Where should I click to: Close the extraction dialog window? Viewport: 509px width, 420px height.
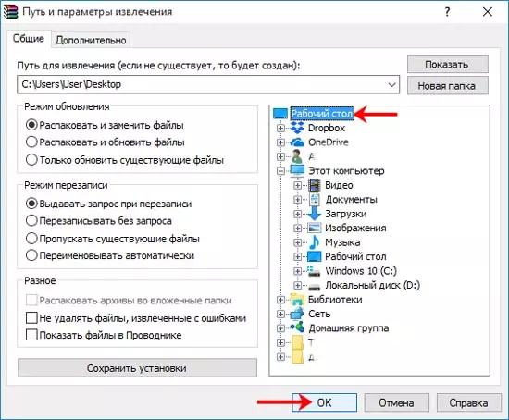click(x=488, y=12)
